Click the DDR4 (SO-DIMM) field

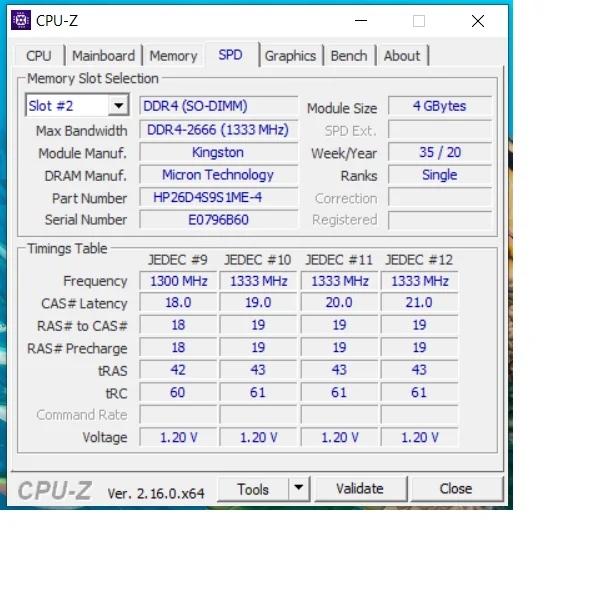tap(218, 106)
